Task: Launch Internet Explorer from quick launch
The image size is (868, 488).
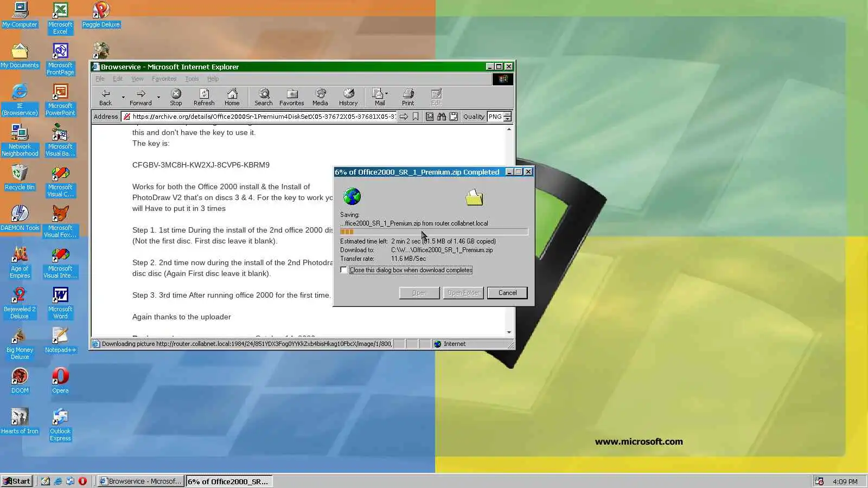Action: [58, 481]
